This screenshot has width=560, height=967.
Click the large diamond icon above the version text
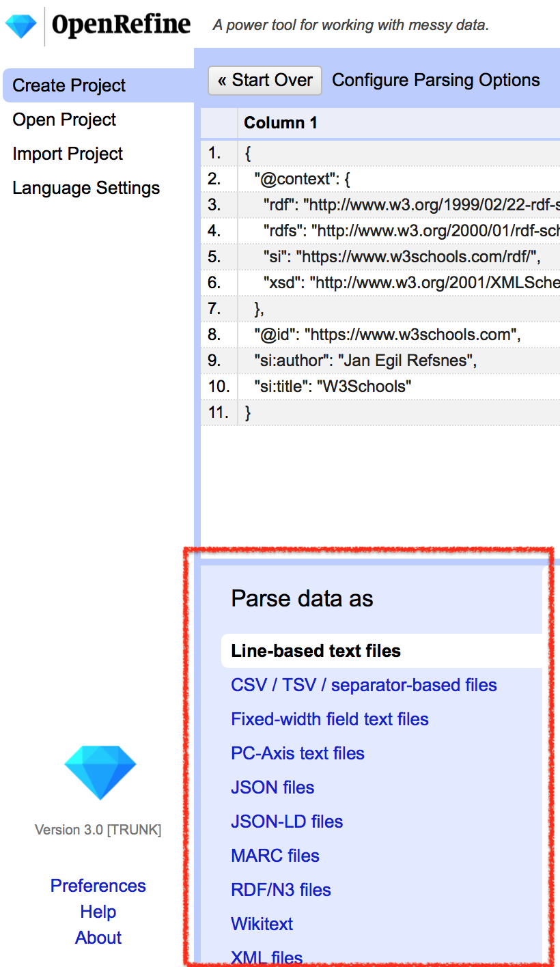click(100, 772)
